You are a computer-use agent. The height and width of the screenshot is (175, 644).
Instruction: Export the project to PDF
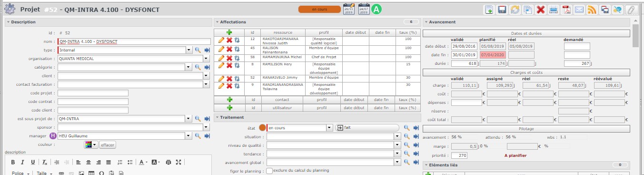[x=566, y=10]
